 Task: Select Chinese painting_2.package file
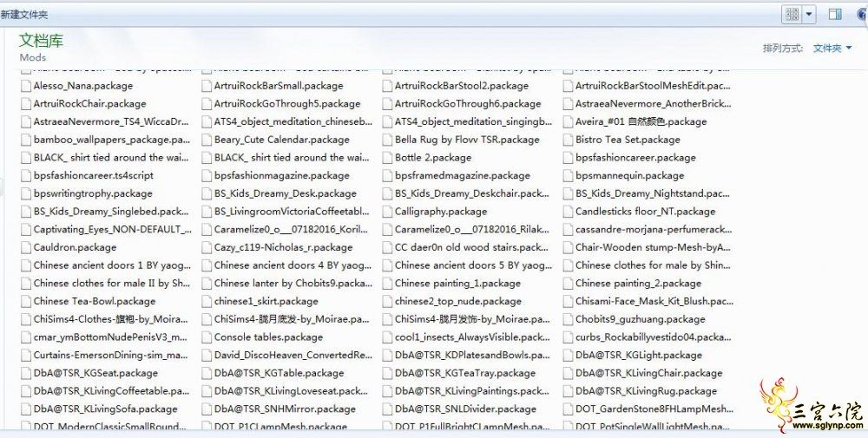pyautogui.click(x=638, y=284)
